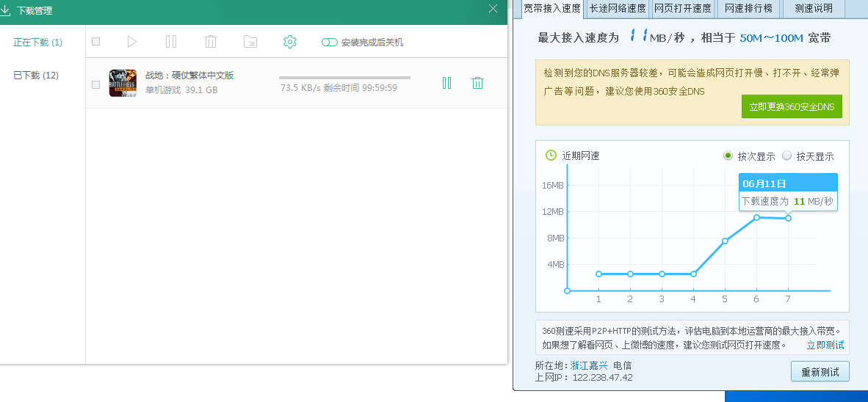
Task: Switch to 网速排行榜 tab
Action: pyautogui.click(x=749, y=8)
